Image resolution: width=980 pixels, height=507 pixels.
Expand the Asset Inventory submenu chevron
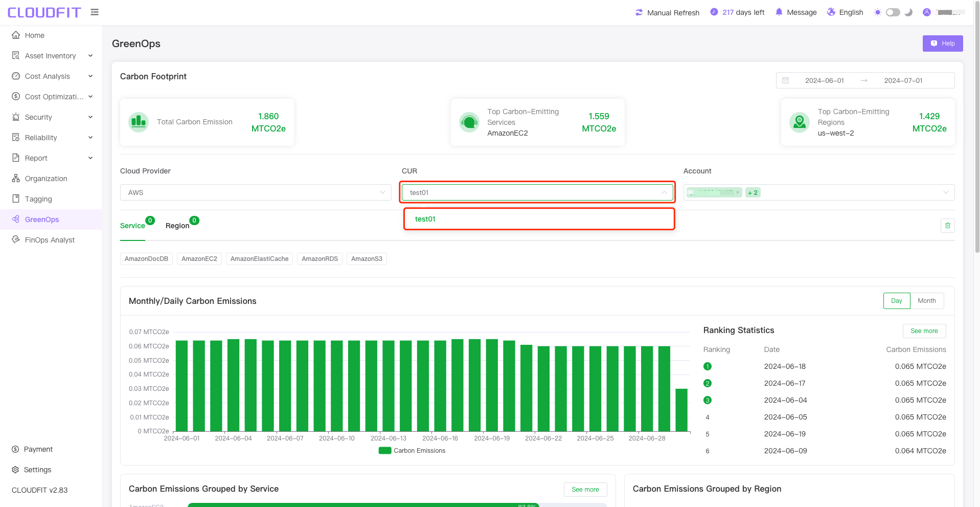pyautogui.click(x=90, y=56)
